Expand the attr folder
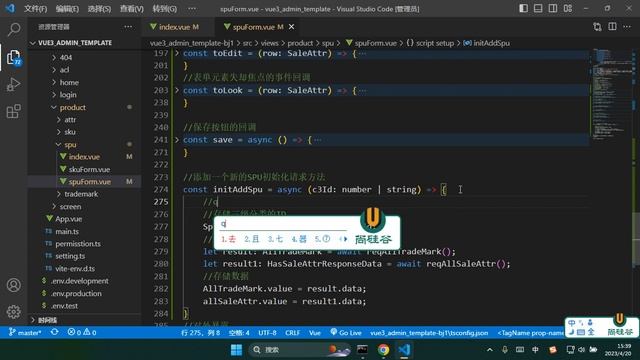The image size is (640, 360). (x=70, y=120)
